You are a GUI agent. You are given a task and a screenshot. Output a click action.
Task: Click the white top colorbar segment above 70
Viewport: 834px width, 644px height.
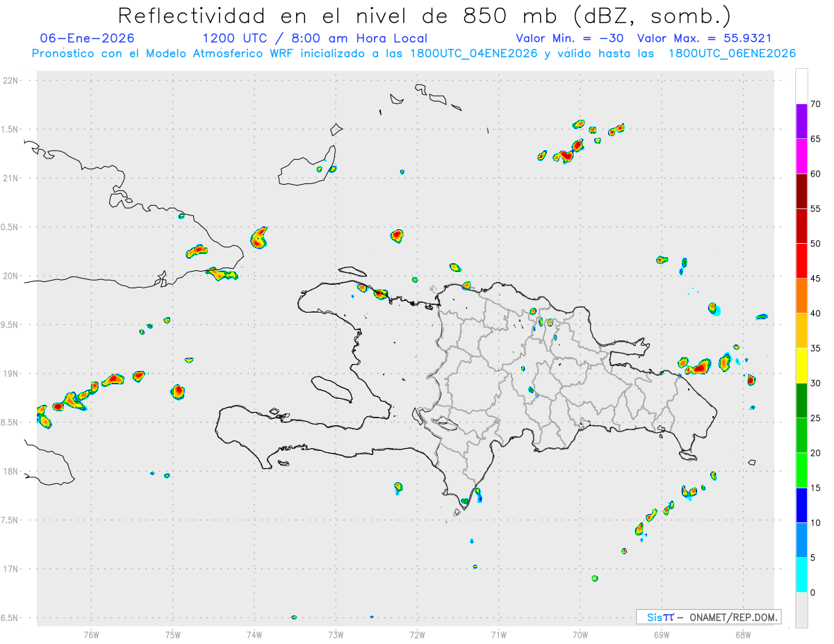pos(801,86)
